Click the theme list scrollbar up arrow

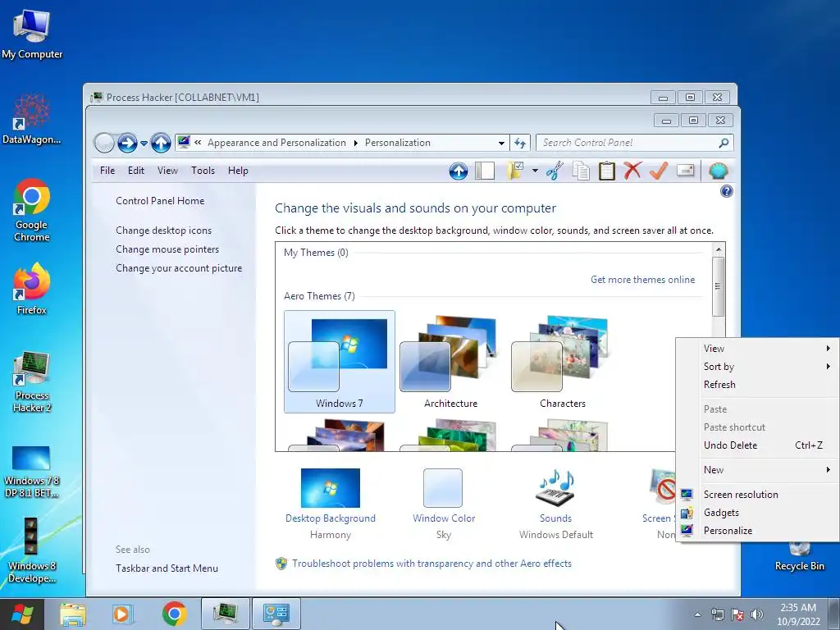(x=719, y=249)
